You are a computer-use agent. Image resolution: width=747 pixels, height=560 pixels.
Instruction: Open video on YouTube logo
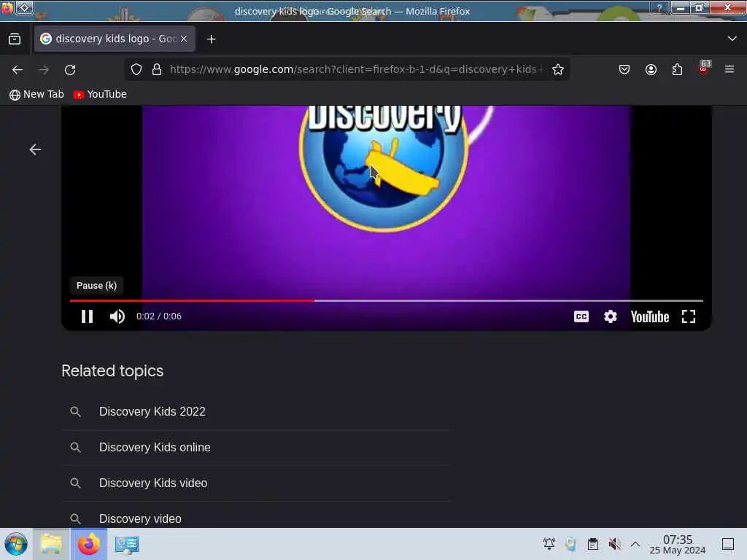click(650, 316)
